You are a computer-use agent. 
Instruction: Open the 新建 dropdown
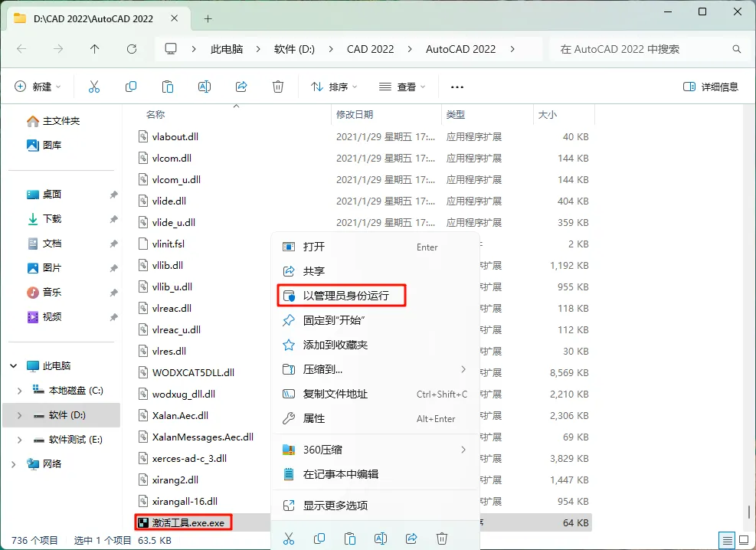[38, 87]
